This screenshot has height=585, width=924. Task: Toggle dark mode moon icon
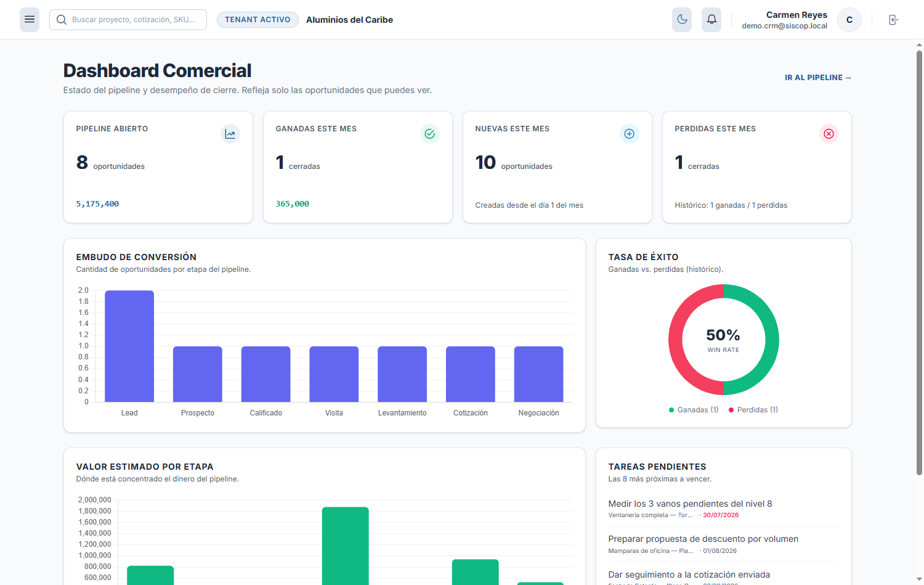pos(682,20)
